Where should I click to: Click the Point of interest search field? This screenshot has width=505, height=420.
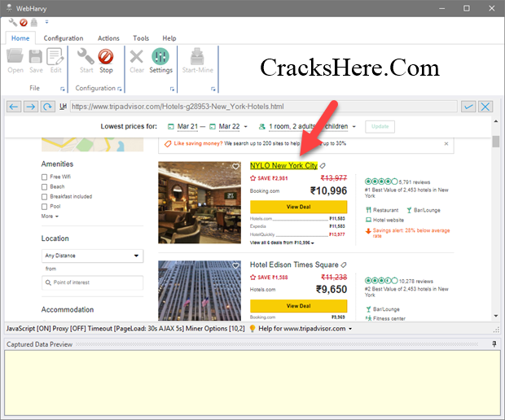[92, 282]
